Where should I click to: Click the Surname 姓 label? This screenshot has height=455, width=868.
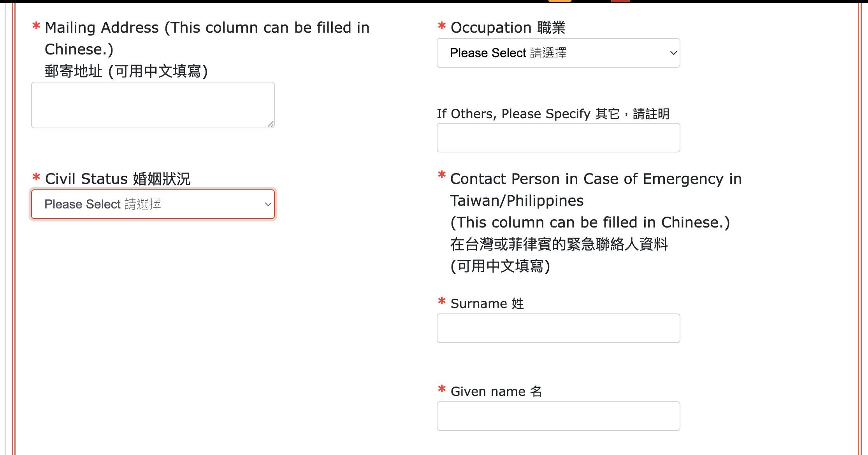[487, 303]
